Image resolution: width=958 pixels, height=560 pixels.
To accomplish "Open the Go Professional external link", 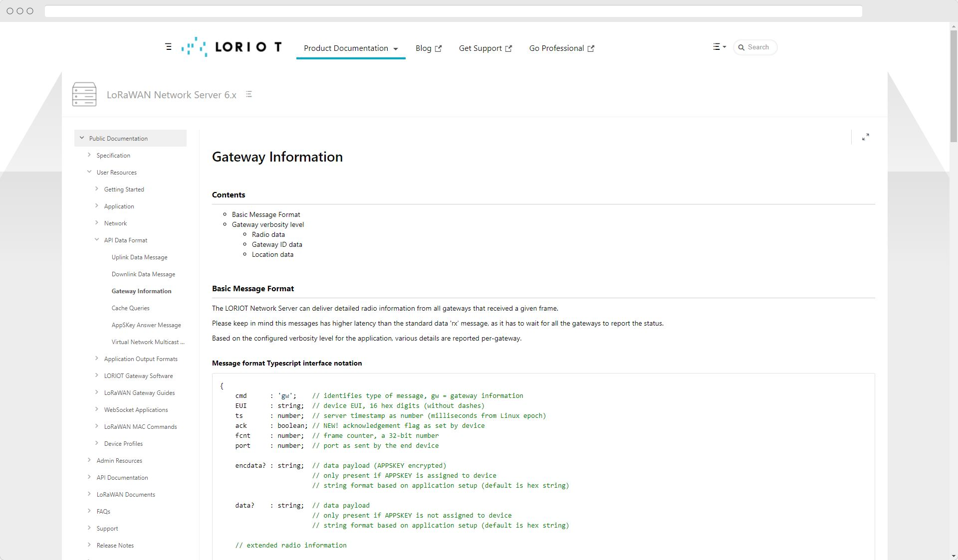I will [562, 48].
